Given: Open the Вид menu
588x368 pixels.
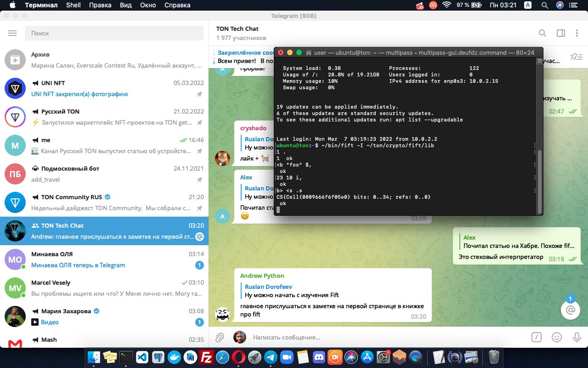Looking at the screenshot, I should click(x=126, y=5).
